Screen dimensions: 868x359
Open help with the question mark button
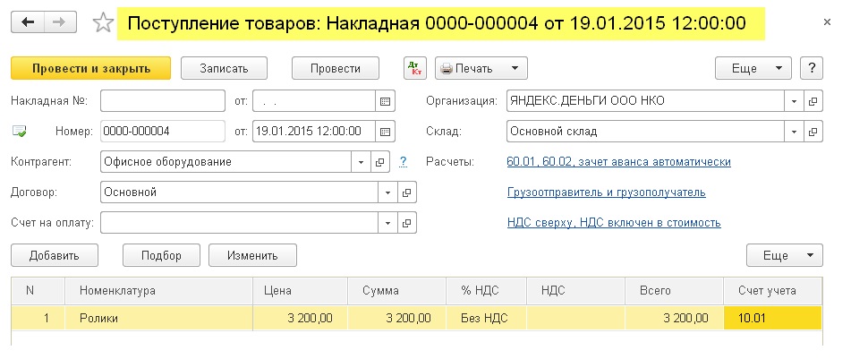pos(812,68)
